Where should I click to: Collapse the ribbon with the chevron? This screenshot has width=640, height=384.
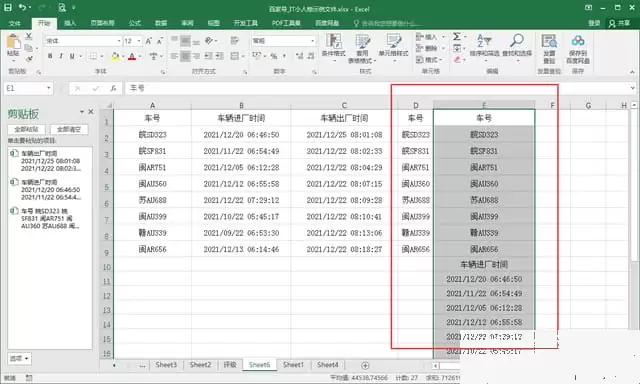point(632,72)
